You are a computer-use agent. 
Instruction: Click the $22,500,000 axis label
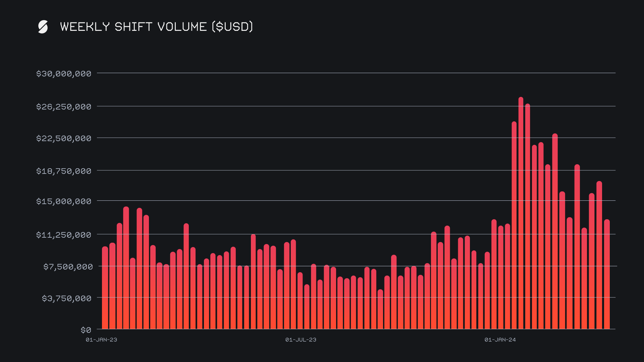tap(64, 138)
